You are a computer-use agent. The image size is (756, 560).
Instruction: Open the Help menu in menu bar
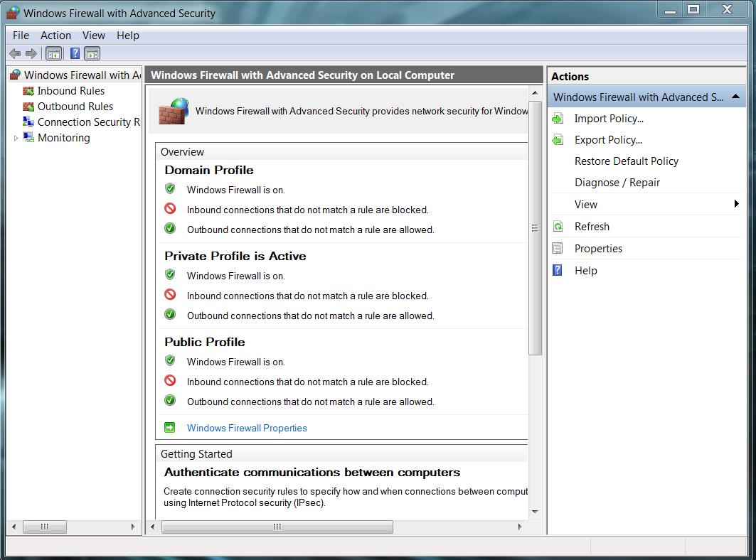[128, 36]
